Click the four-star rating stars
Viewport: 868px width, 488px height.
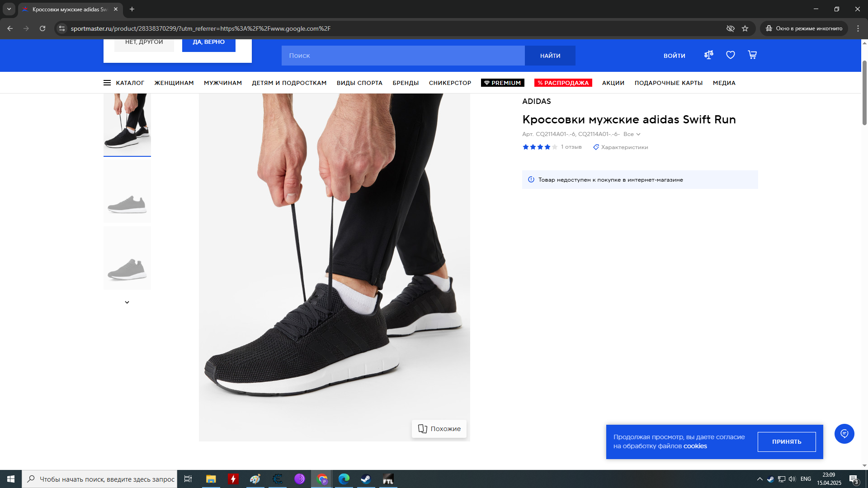pyautogui.click(x=540, y=147)
